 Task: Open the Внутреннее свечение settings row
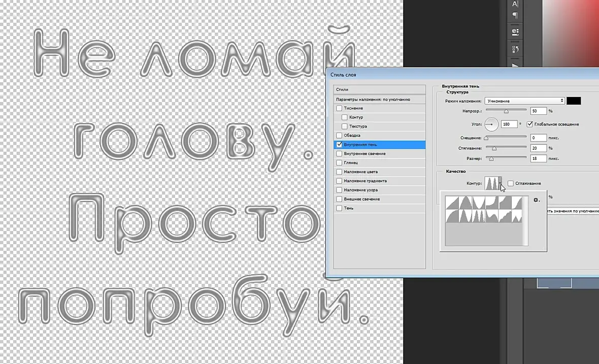tap(379, 153)
